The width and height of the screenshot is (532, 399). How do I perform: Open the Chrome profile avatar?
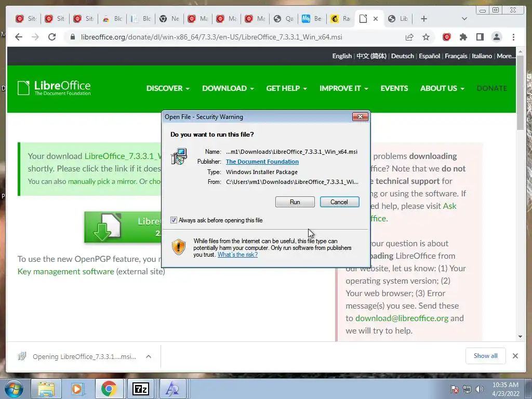pos(496,37)
